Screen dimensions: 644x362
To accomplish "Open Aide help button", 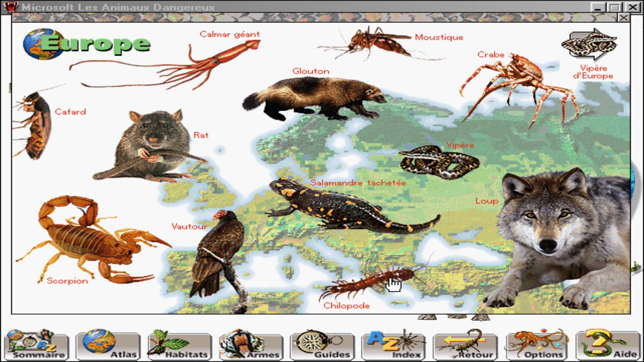I will coord(608,345).
